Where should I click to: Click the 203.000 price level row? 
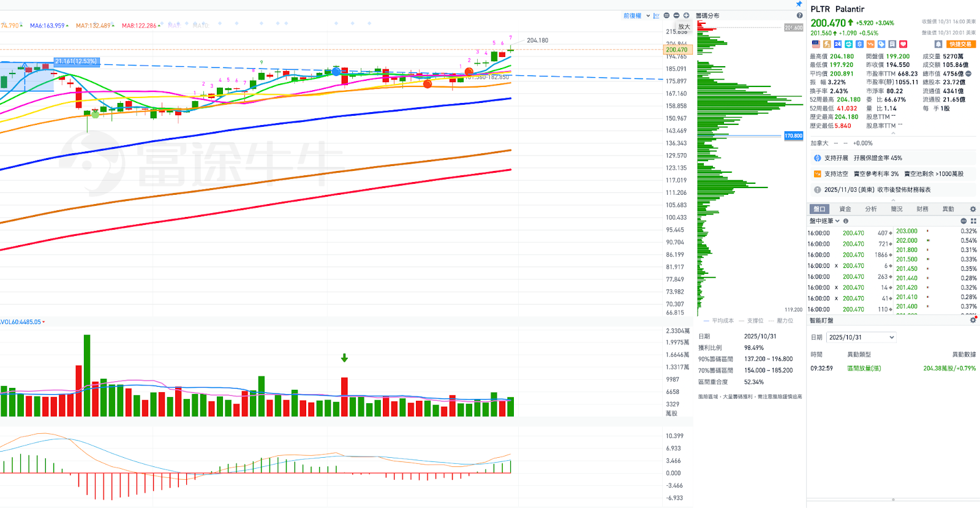click(937, 232)
